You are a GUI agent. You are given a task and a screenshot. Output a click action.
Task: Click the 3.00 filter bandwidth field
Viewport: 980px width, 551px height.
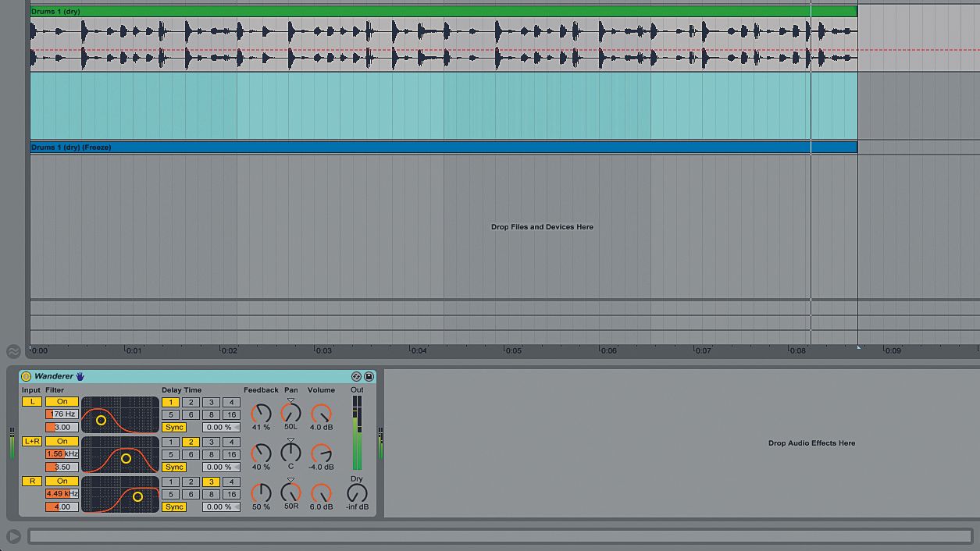tap(62, 428)
